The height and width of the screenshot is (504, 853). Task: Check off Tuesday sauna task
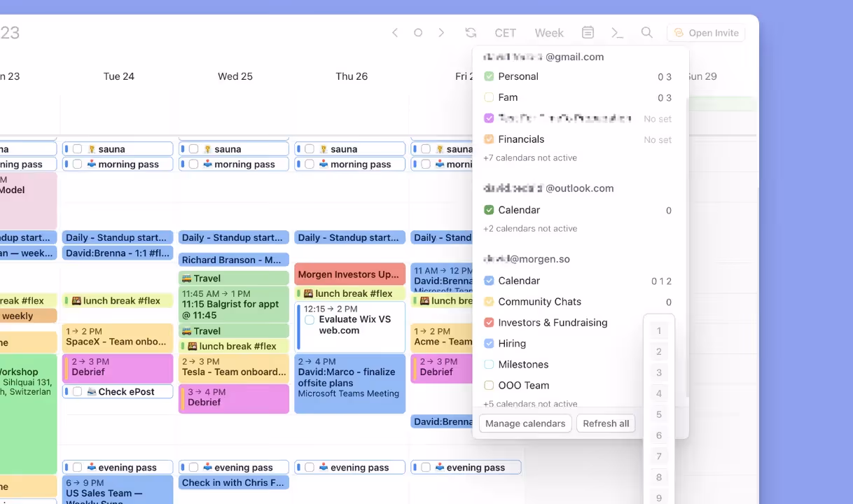tap(78, 149)
